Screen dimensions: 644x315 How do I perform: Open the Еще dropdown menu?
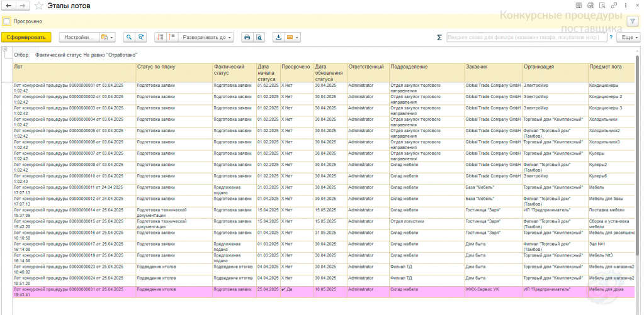click(x=628, y=37)
